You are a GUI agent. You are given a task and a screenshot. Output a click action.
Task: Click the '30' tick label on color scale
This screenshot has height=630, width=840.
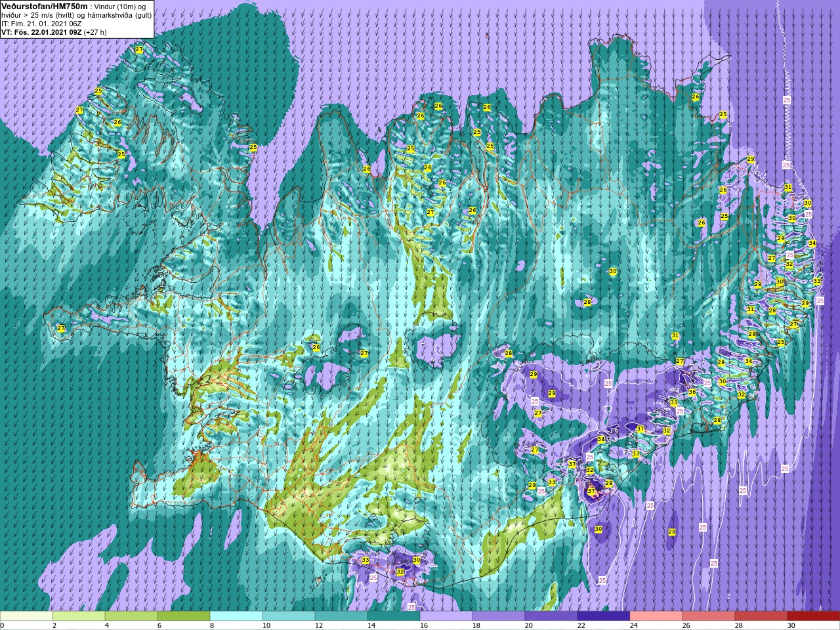click(791, 625)
